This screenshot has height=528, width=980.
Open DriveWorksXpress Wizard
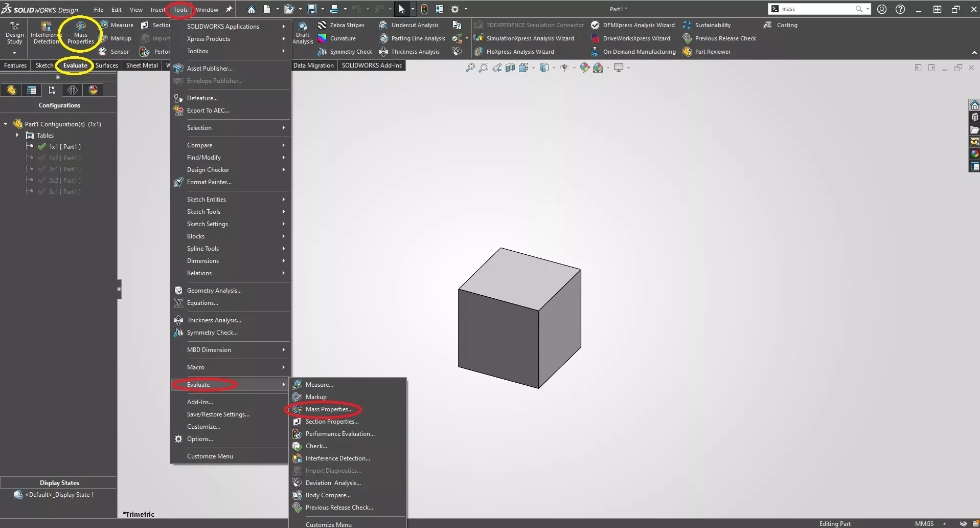(630, 38)
